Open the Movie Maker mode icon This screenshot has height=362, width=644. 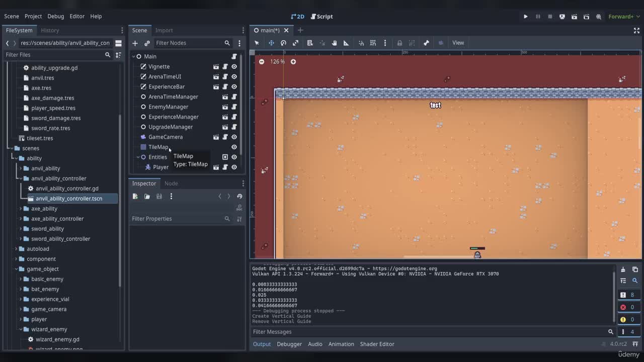pyautogui.click(x=599, y=17)
